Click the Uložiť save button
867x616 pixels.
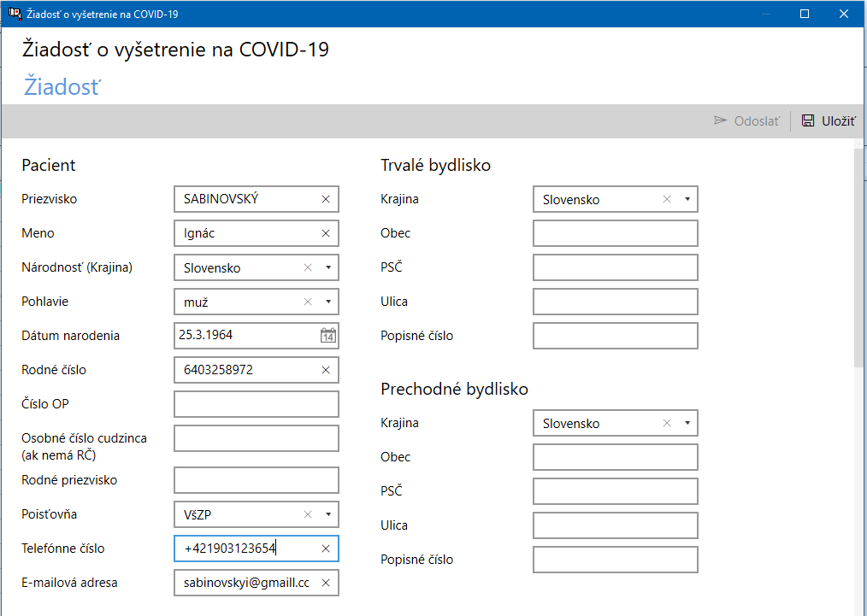pos(829,121)
